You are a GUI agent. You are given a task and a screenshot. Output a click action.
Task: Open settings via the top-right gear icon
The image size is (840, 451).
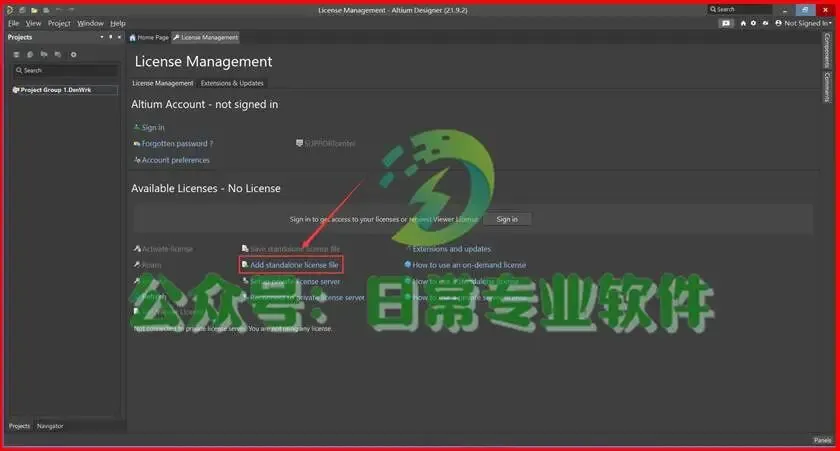pos(754,23)
